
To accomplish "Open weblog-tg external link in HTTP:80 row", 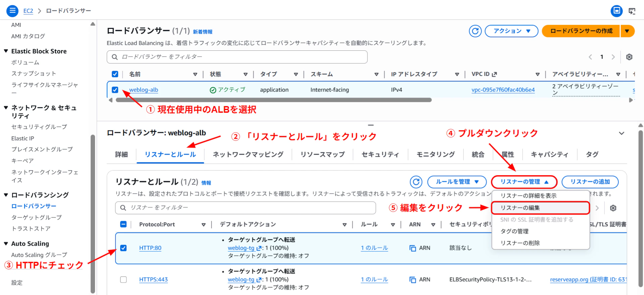I will click(x=259, y=248).
